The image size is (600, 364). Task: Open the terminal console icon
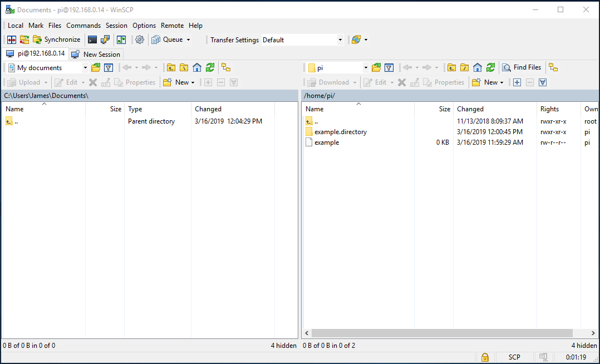pyautogui.click(x=92, y=40)
